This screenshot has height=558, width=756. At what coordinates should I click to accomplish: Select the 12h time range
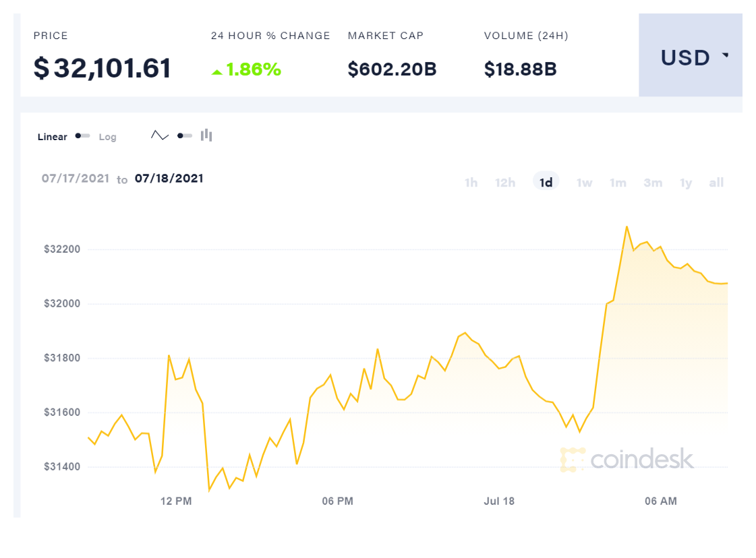(505, 183)
